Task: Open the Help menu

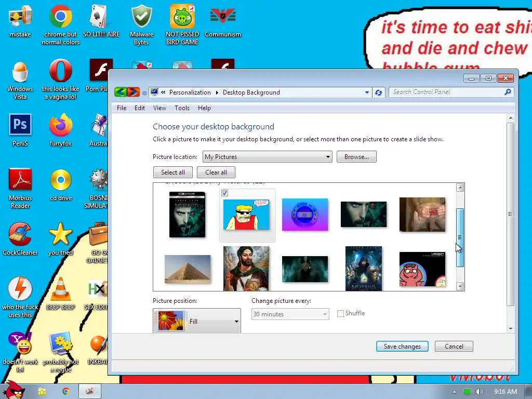Action: coord(204,108)
